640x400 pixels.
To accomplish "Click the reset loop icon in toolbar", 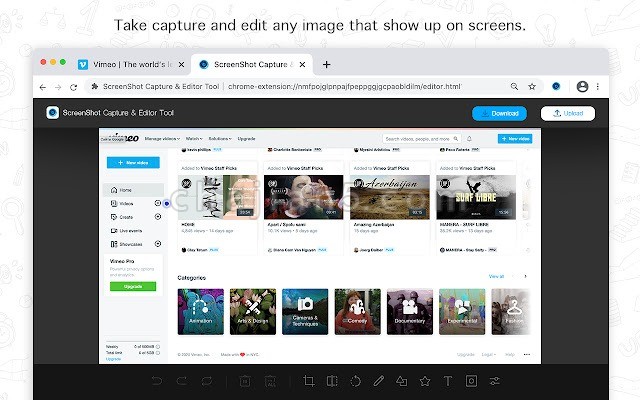I will (x=207, y=381).
